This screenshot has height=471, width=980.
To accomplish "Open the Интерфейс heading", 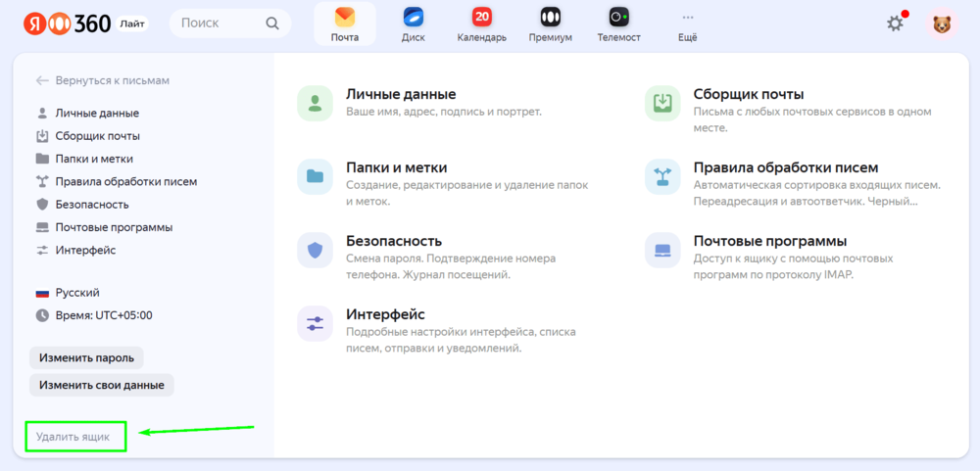I will click(x=385, y=314).
